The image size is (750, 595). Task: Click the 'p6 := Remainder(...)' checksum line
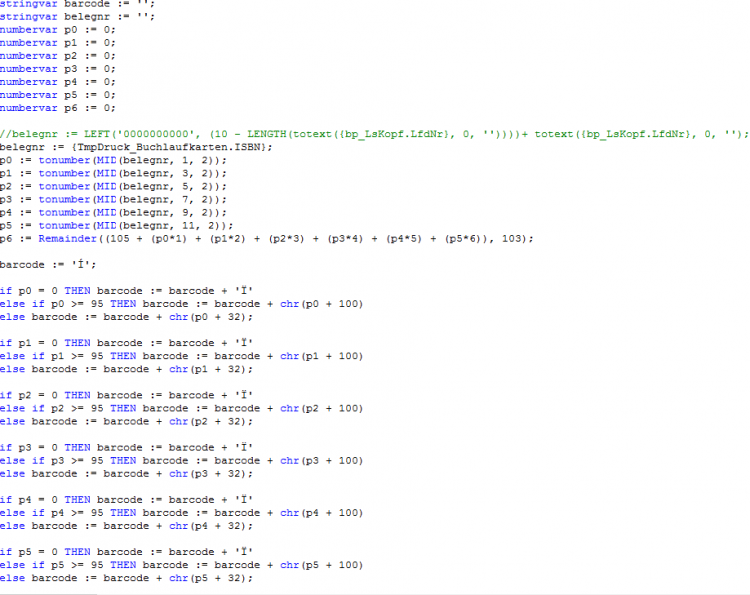266,238
